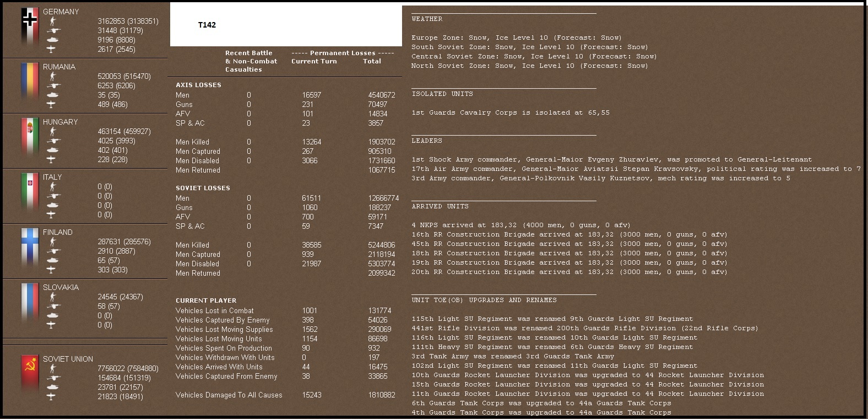
Task: Click Finland manpower value 287631 (285576)
Action: click(124, 241)
